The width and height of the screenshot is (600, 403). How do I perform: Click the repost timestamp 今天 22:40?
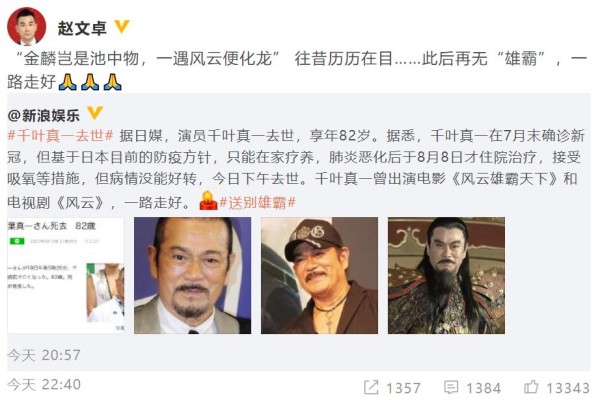click(44, 385)
